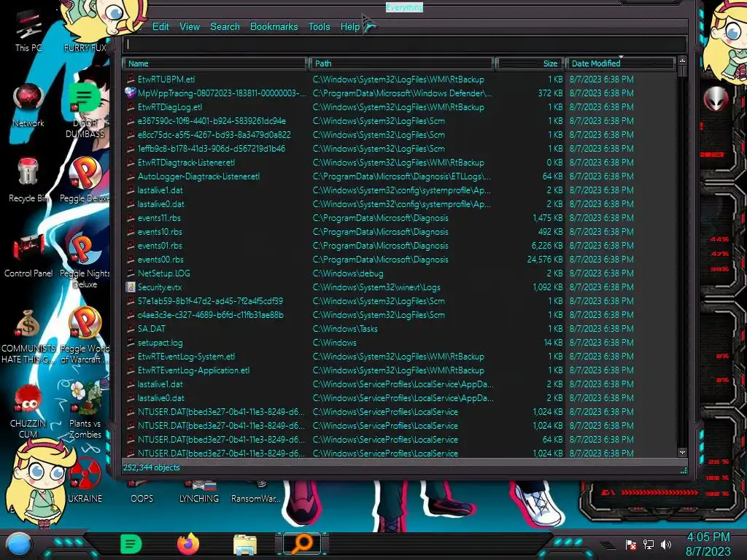Sort by the Date Modified column header
The height and width of the screenshot is (560, 747).
(620, 63)
